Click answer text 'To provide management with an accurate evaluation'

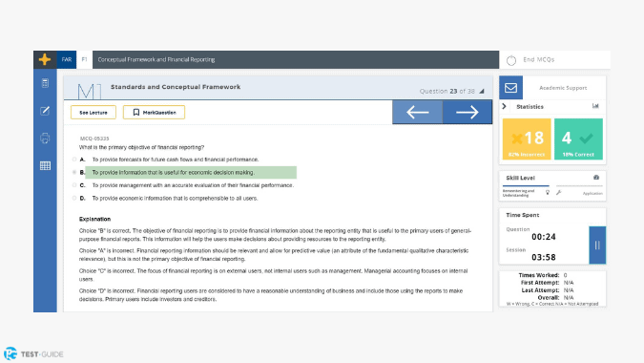tap(193, 185)
